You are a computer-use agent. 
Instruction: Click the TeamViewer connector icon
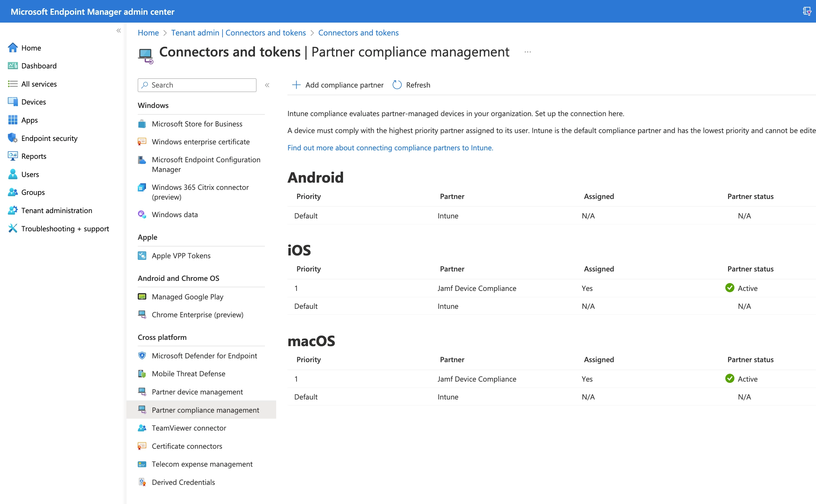coord(142,428)
